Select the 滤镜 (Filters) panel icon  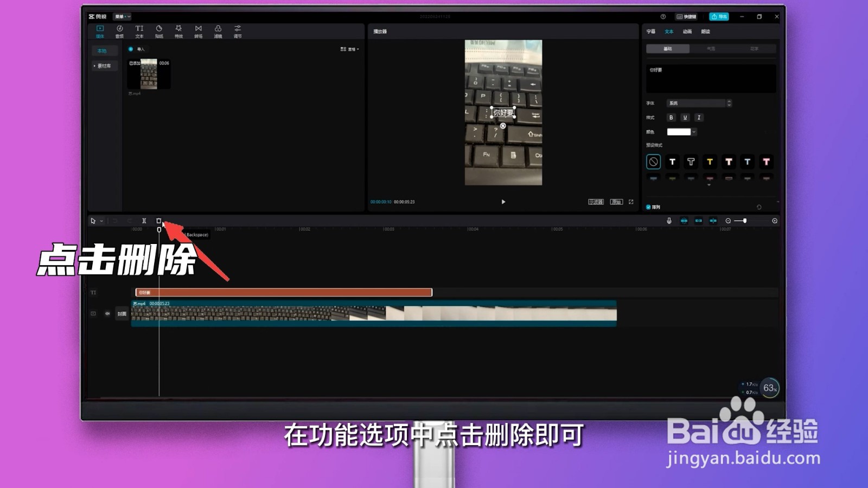coord(219,30)
